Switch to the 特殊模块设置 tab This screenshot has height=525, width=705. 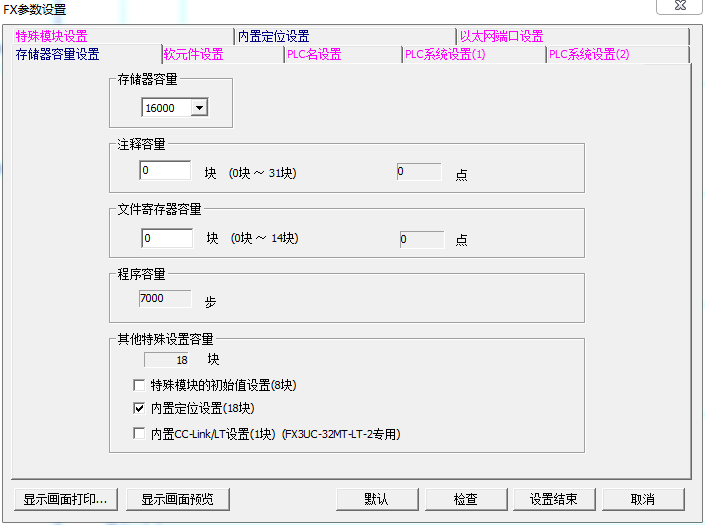click(52, 36)
